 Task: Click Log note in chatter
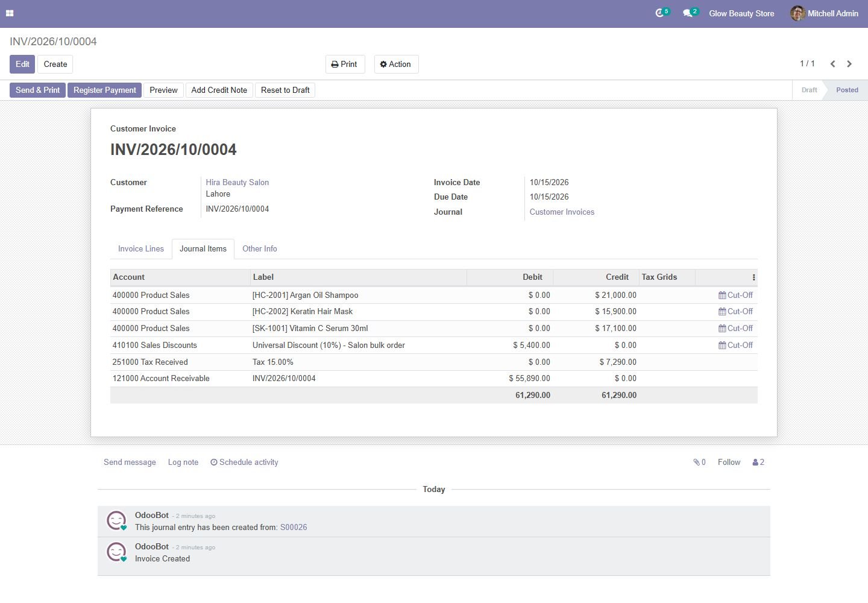(x=183, y=463)
